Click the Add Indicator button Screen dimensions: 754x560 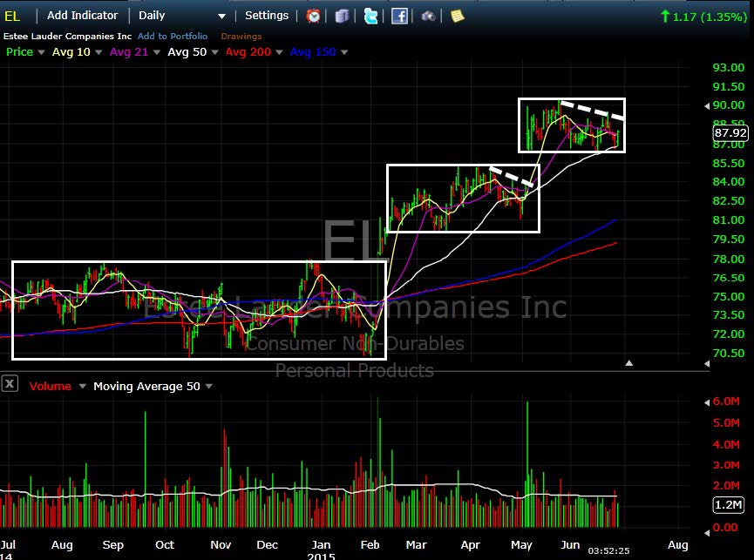(82, 16)
